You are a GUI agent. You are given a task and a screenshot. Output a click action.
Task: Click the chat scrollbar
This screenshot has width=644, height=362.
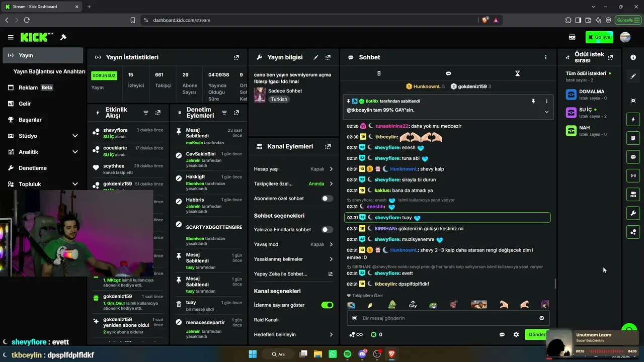[555, 284]
